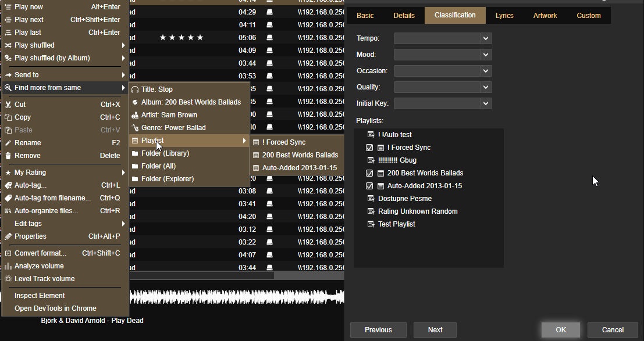Viewport: 644px width, 341px height.
Task: Click the person icon beside Artist: Sam Brown
Action: pos(135,115)
